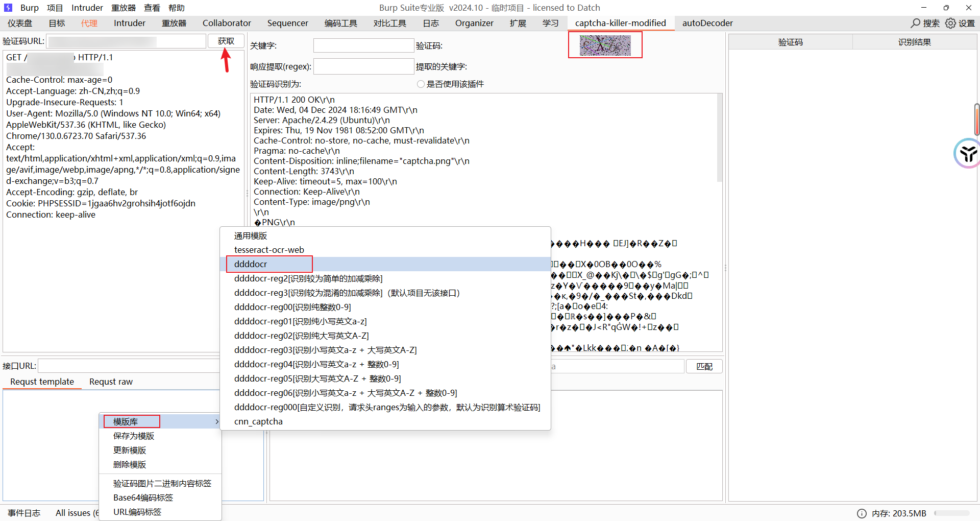Open the 帮助 menu

(x=177, y=8)
